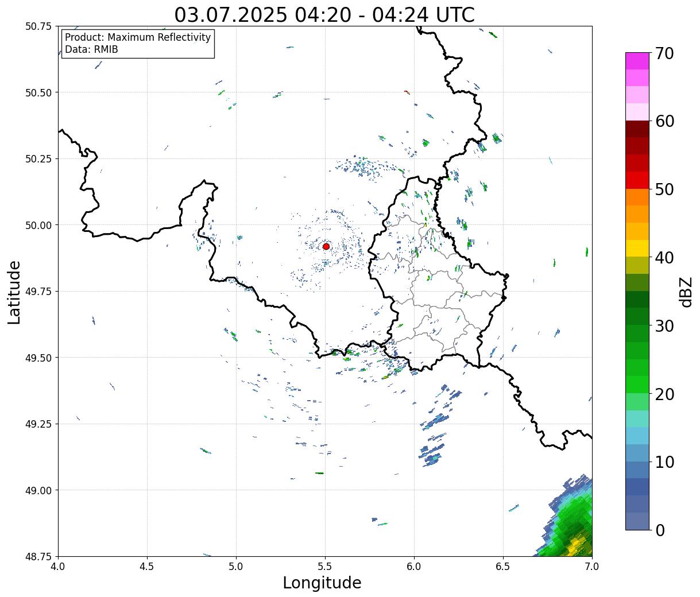The width and height of the screenshot is (700, 597).
Task: Click the plot title with date and time
Action: coord(324,15)
